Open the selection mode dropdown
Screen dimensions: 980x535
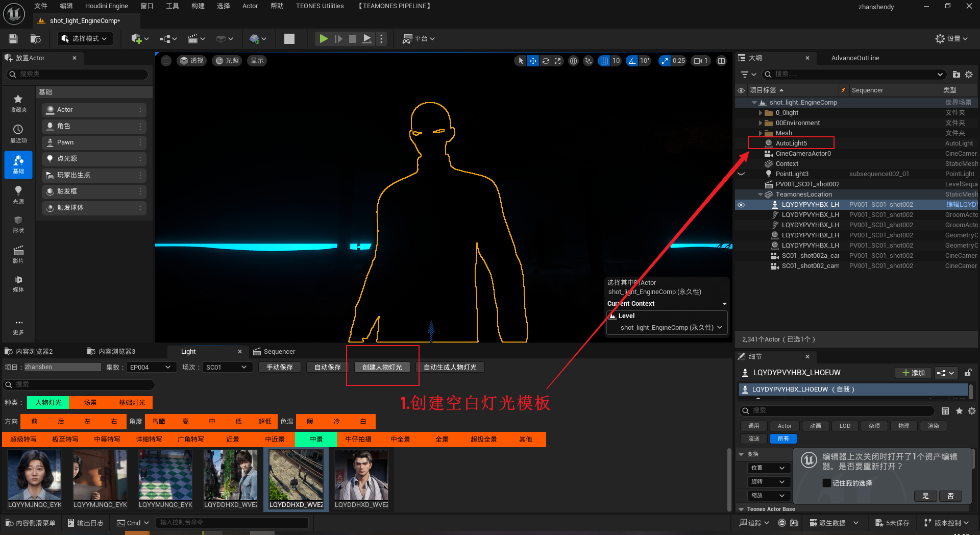point(85,39)
